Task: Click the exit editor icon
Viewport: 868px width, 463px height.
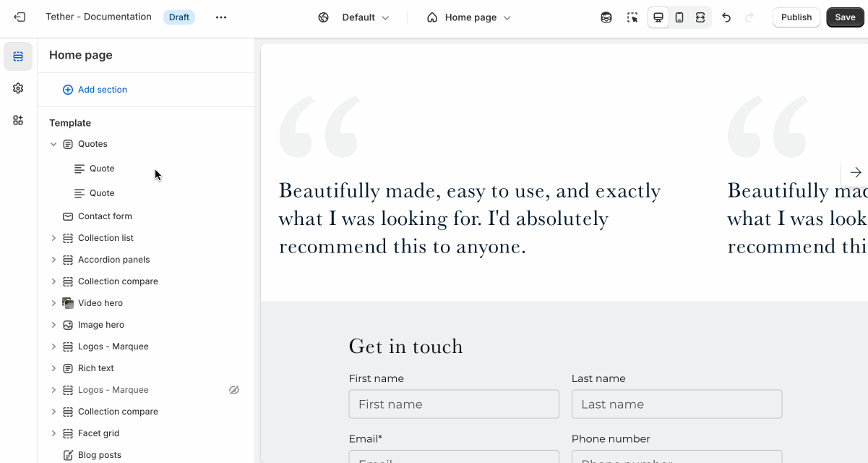Action: click(x=20, y=17)
